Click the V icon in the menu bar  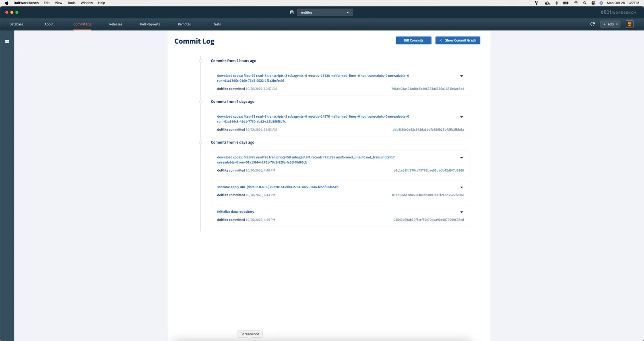click(x=536, y=3)
